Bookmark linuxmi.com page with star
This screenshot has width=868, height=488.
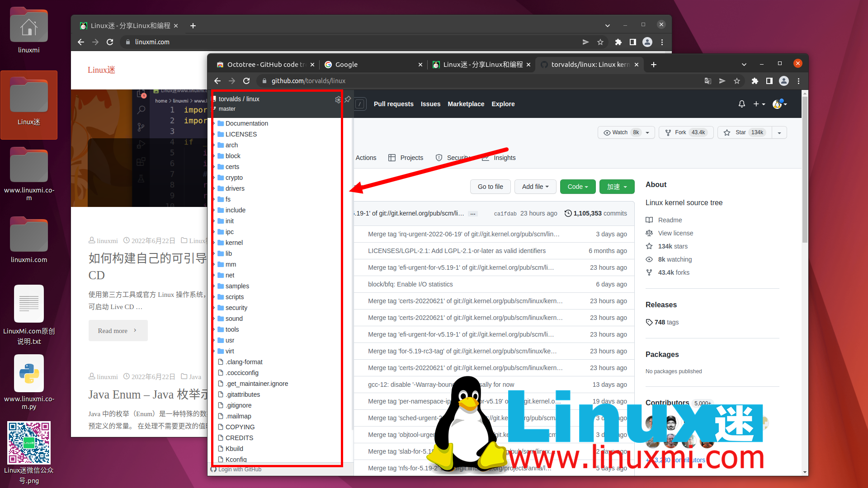[x=600, y=42]
